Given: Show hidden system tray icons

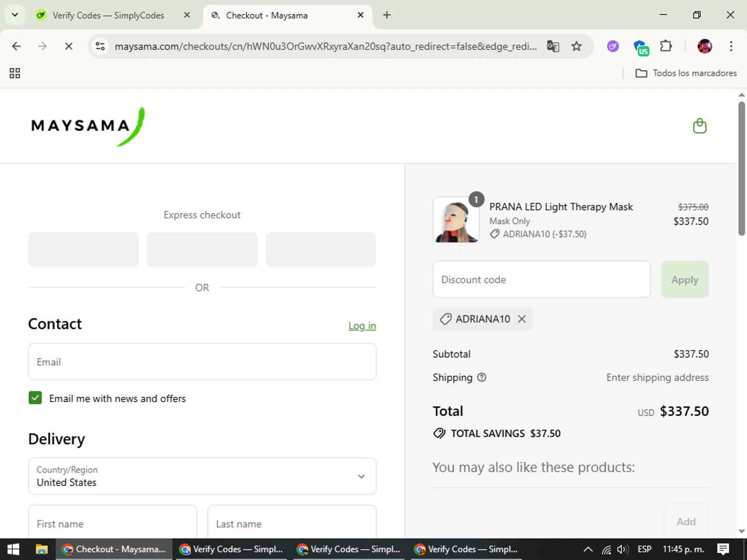Looking at the screenshot, I should 588,549.
